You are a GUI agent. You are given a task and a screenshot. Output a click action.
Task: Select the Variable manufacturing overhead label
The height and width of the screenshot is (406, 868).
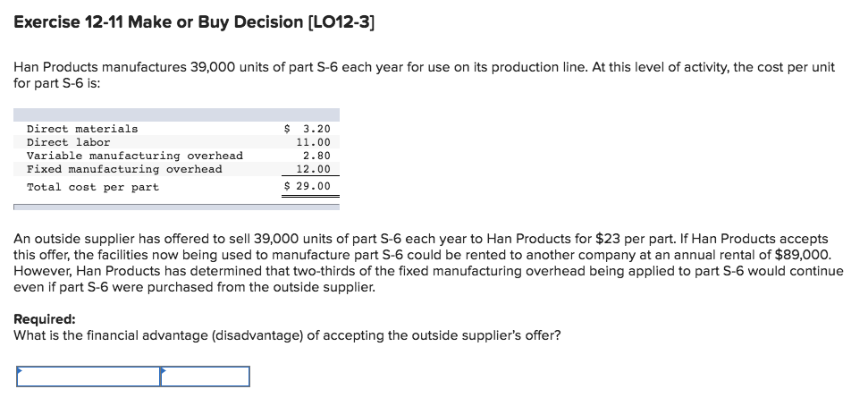(x=134, y=156)
